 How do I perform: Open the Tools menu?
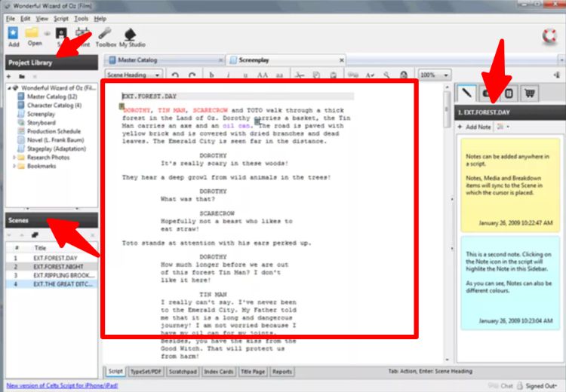coord(82,19)
